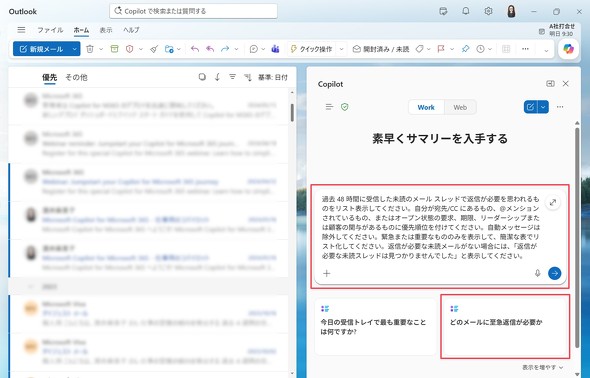Click the reply all icon
590x378 pixels.
point(210,49)
